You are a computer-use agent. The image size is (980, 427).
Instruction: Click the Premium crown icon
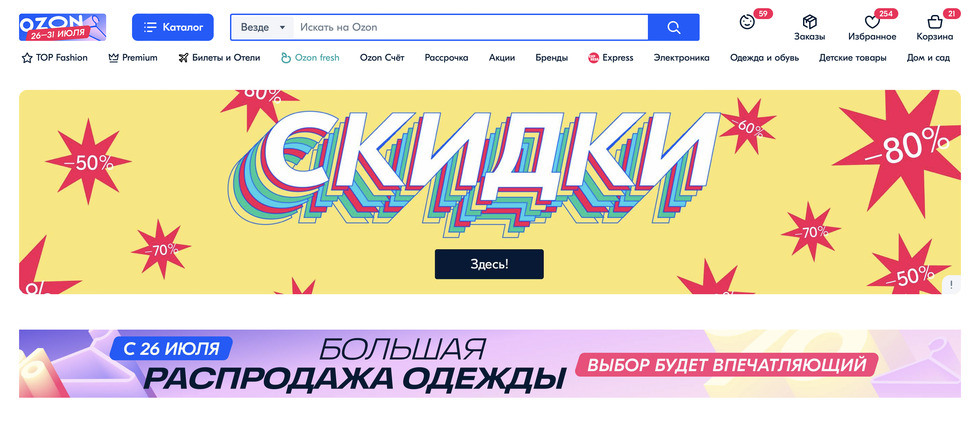tap(113, 58)
